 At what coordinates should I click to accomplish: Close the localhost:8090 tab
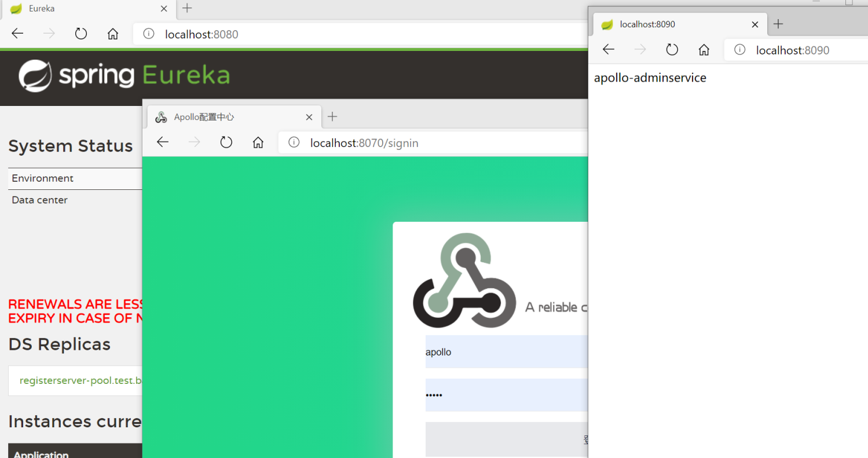click(755, 24)
